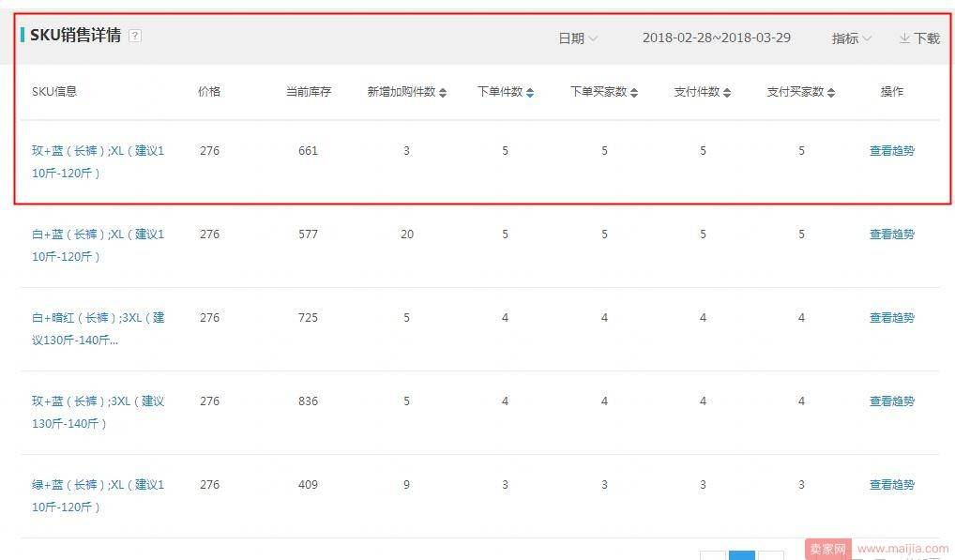This screenshot has height=560, width=955.
Task: Click stock value 661
Action: click(x=309, y=151)
